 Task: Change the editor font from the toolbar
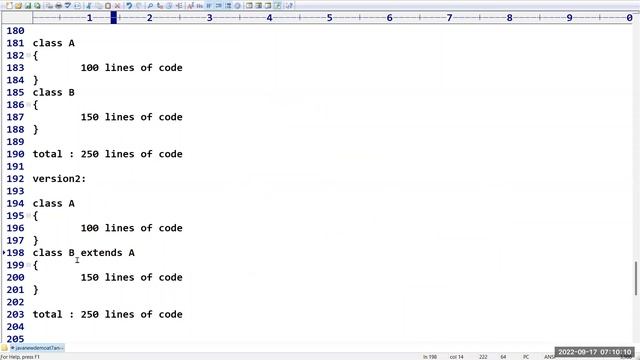pyautogui.click(x=190, y=6)
